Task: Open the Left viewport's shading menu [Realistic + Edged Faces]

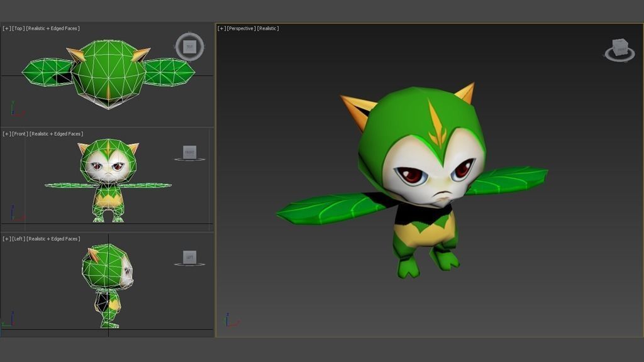Action: 53,239
